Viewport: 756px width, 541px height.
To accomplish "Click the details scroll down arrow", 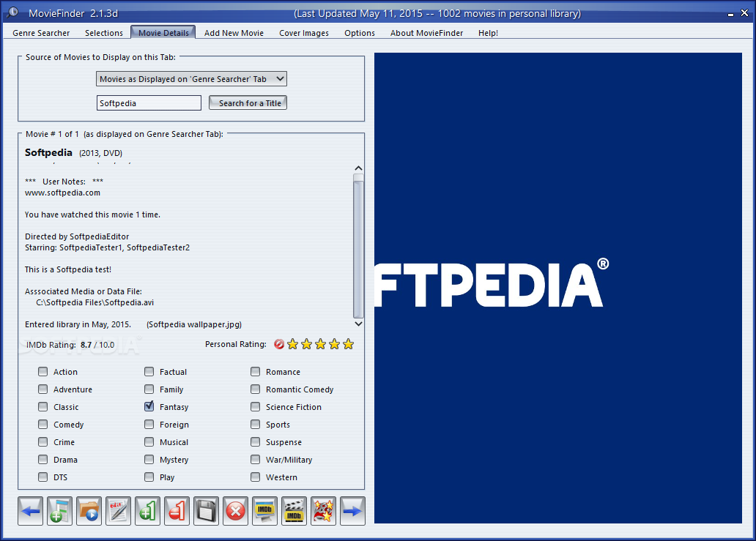I will coord(358,324).
